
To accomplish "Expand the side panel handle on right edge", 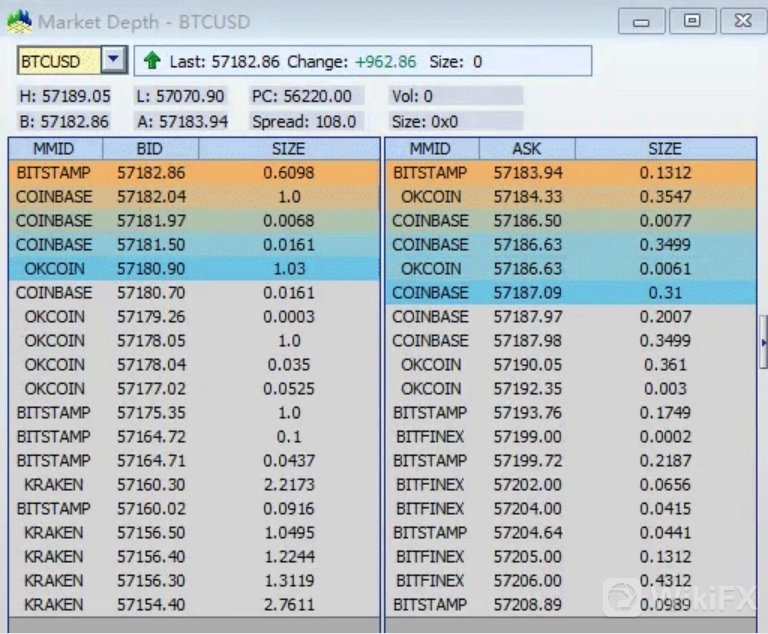I will tap(764, 343).
